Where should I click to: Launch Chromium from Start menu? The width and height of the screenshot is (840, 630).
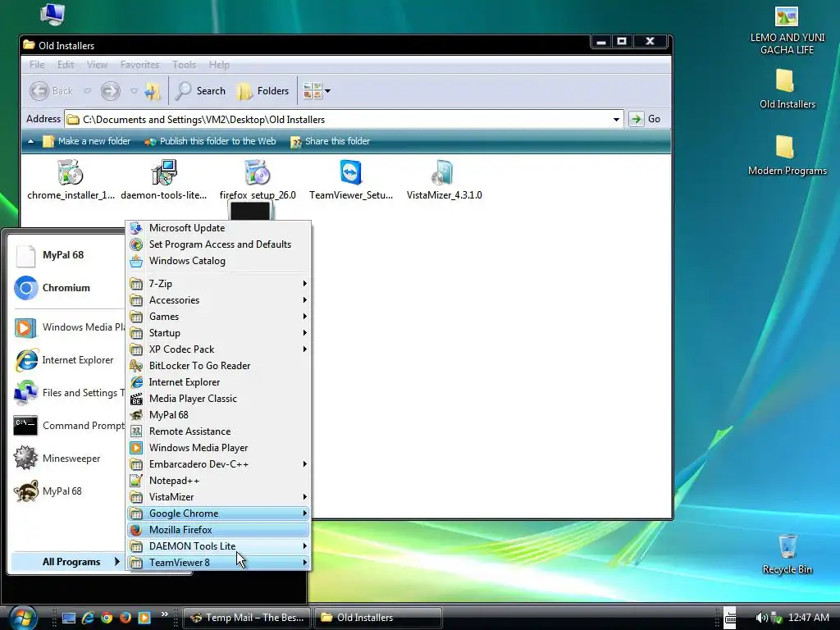[x=67, y=288]
